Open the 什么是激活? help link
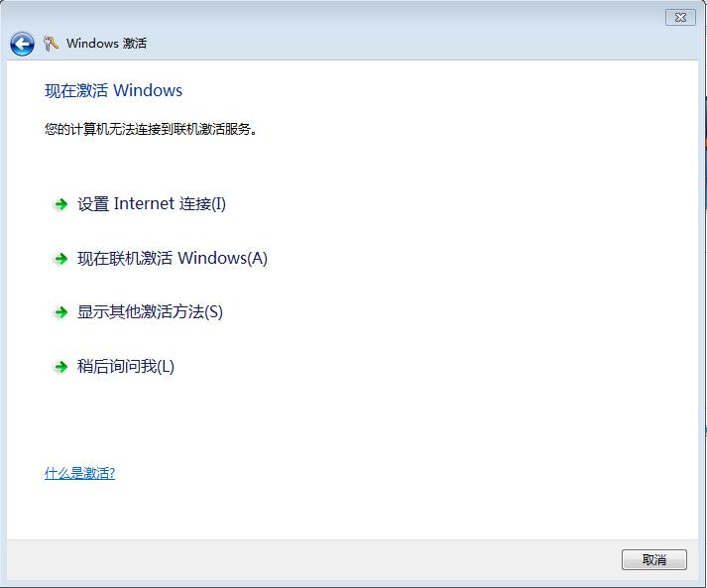707x588 pixels. click(x=79, y=473)
